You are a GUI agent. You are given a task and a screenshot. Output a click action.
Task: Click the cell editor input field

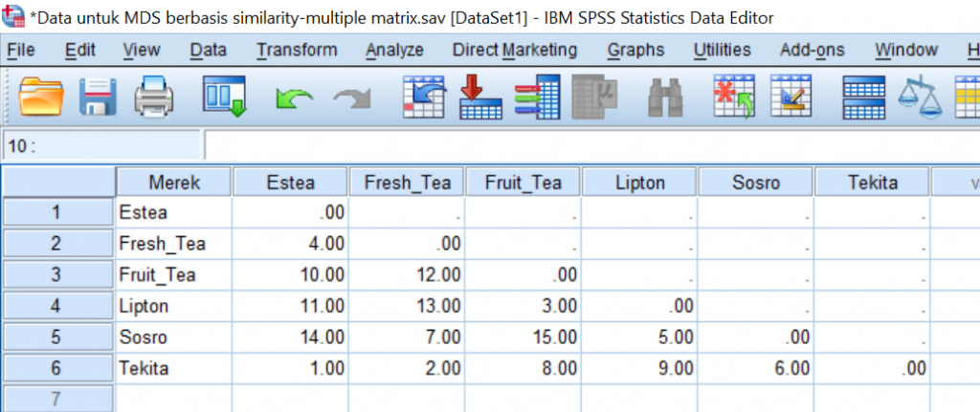574,145
